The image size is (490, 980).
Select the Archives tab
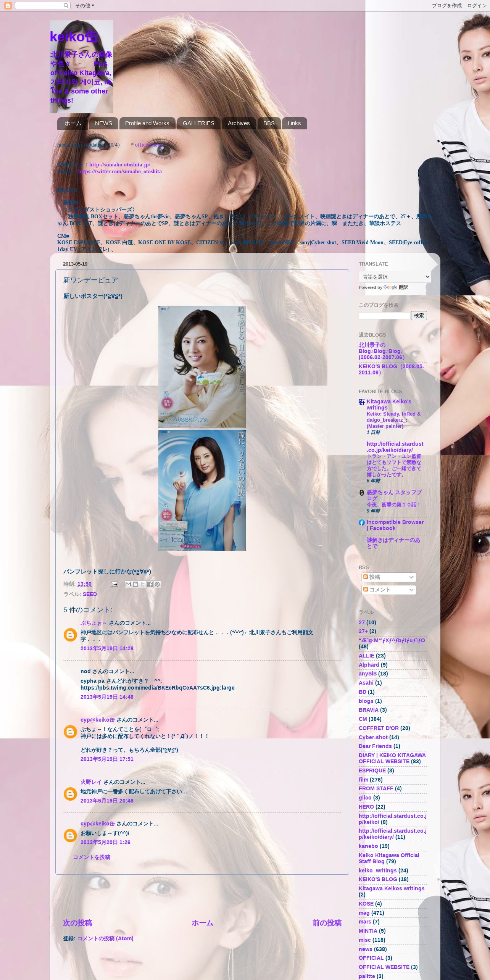tap(239, 123)
